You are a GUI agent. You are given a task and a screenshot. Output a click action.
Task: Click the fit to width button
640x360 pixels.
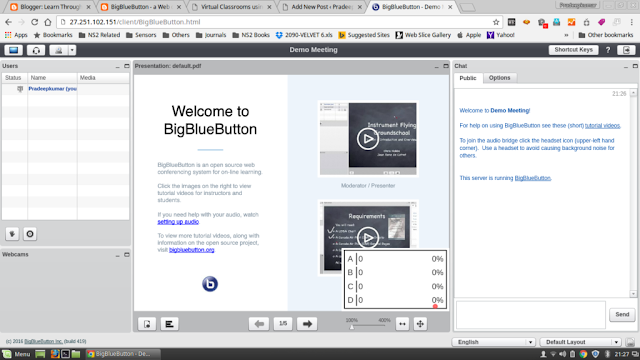pos(402,324)
